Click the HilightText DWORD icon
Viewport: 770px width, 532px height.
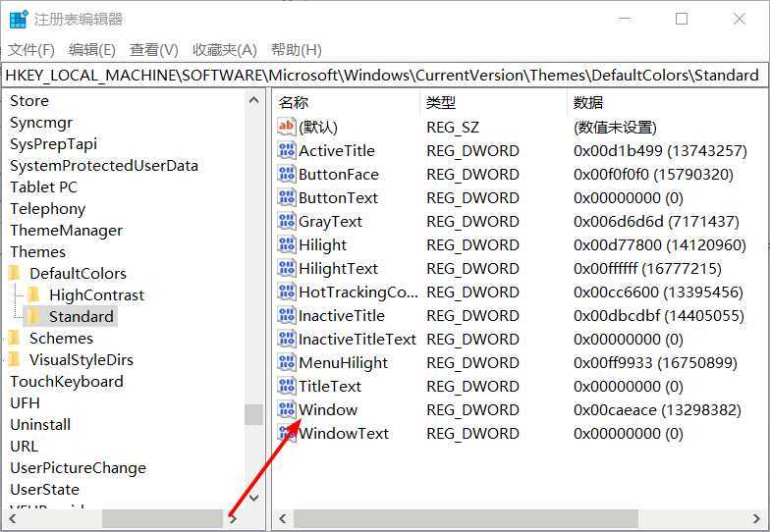point(287,268)
